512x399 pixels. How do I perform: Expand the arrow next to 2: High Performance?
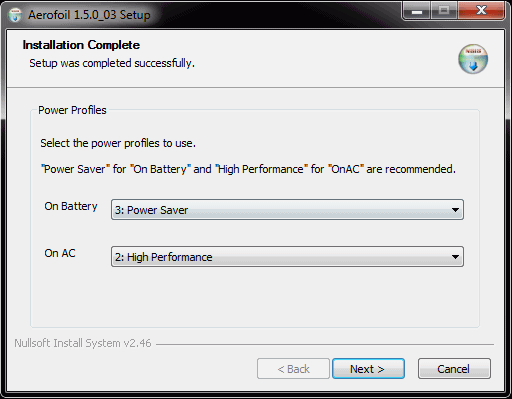(455, 257)
